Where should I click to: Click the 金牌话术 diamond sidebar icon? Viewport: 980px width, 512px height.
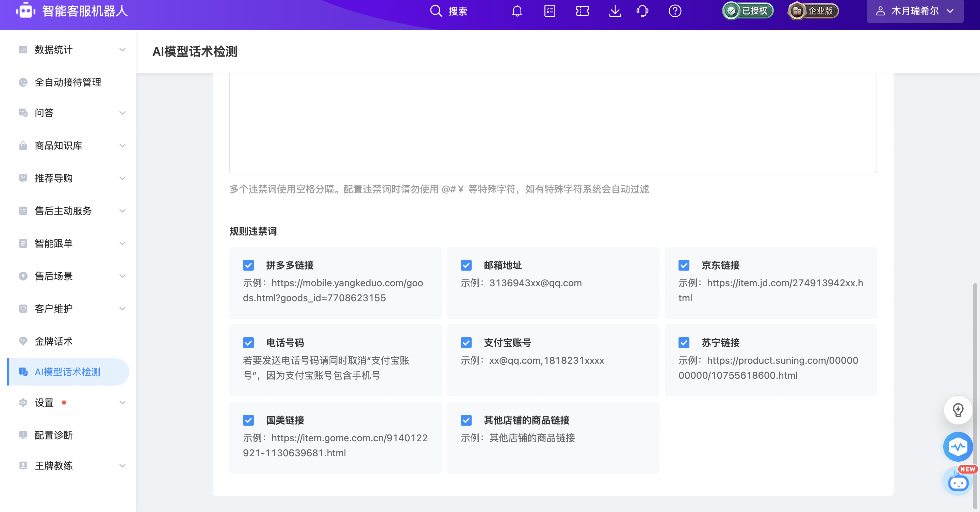[x=23, y=341]
